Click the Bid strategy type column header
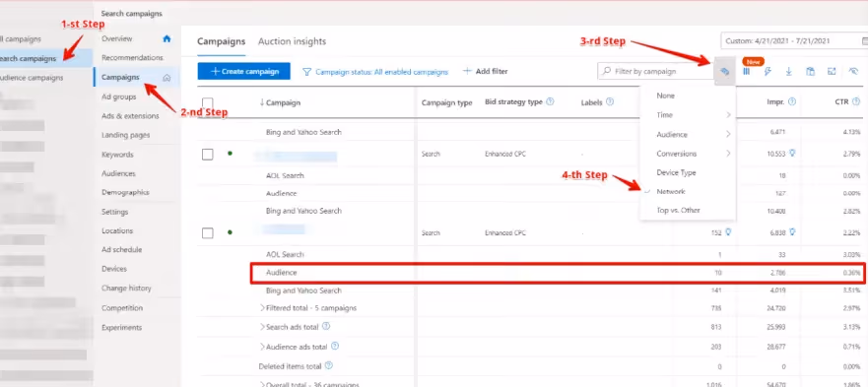Viewport: 868px width, 387px height. coord(513,101)
